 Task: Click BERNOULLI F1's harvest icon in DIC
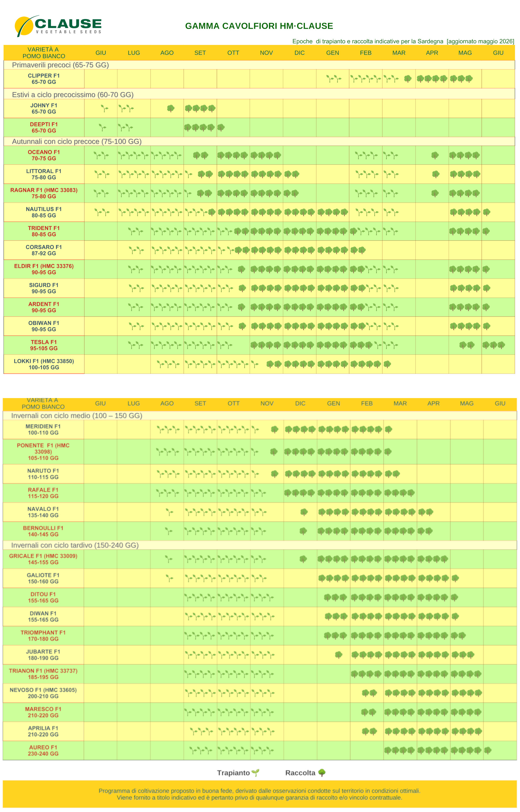coord(303,531)
